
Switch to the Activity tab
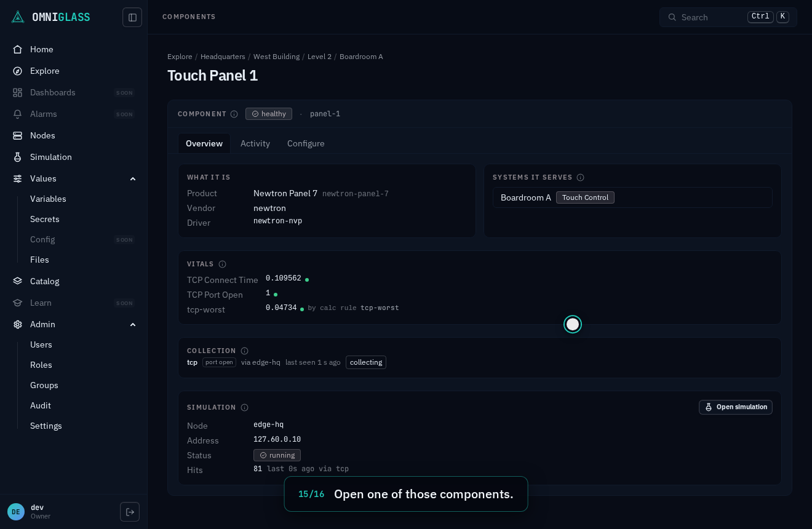point(255,143)
